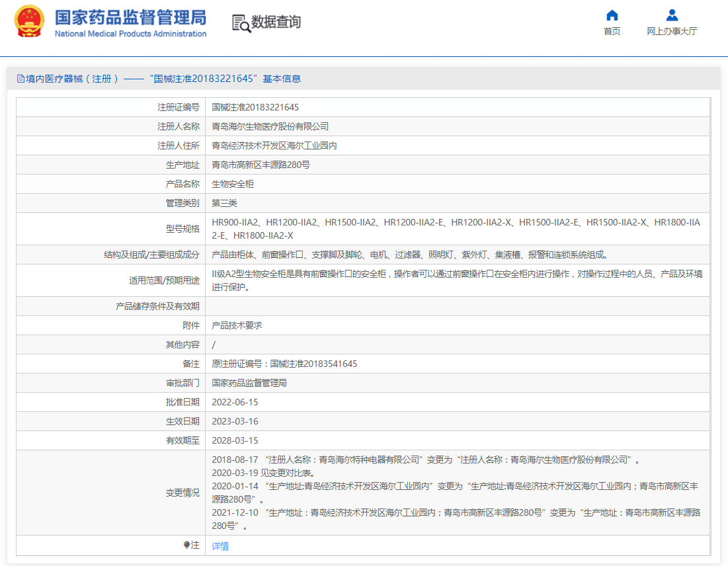This screenshot has height=566, width=728.
Task: Click the National Medical Products Administration subtitle
Action: tap(130, 34)
